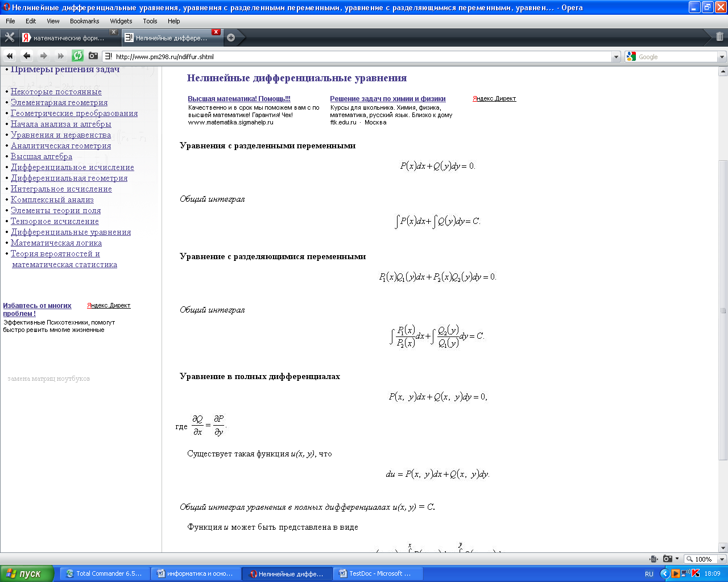Click the Fast Forward navigation button
Viewport: 728px width, 582px height.
[61, 56]
